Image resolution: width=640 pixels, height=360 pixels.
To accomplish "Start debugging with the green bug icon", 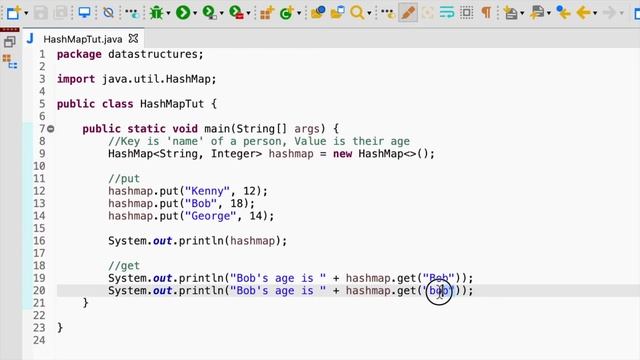I will (156, 13).
